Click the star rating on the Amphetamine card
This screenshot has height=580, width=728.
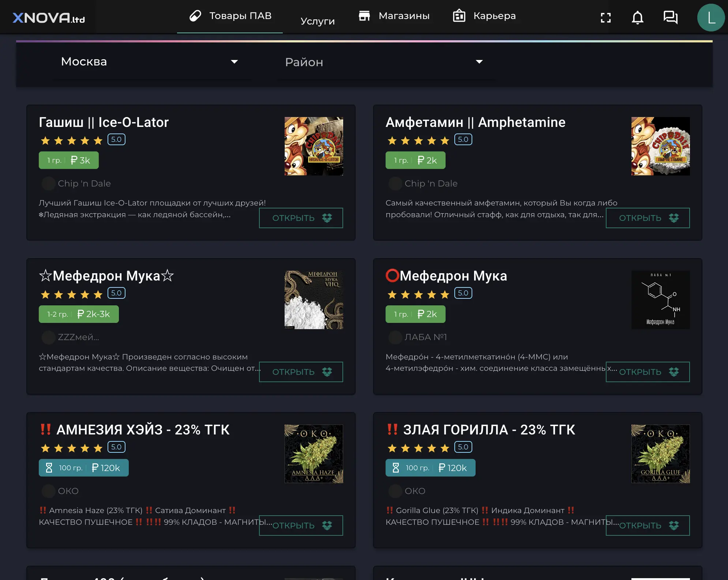coord(419,140)
